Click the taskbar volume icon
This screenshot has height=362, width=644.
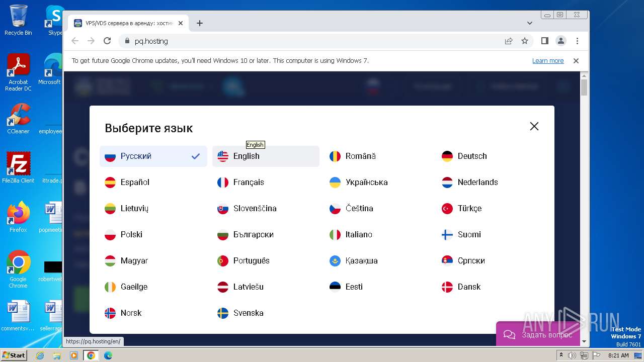(572, 355)
